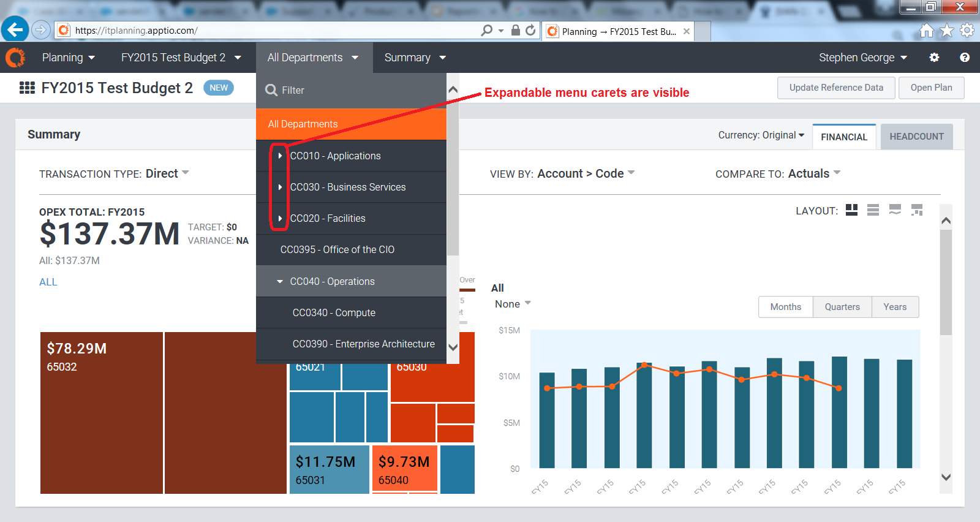Click the NEW badge
This screenshot has width=980, height=522.
click(x=219, y=88)
